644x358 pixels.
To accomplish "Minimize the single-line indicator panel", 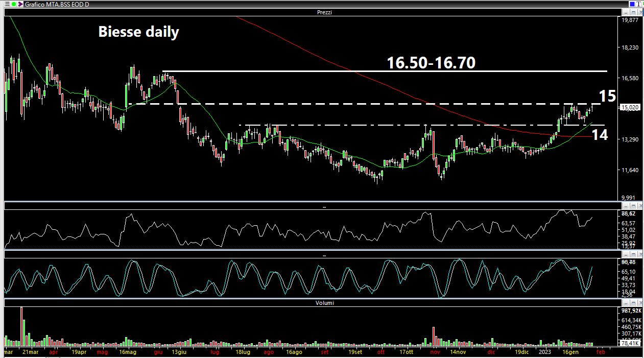I will (x=626, y=206).
